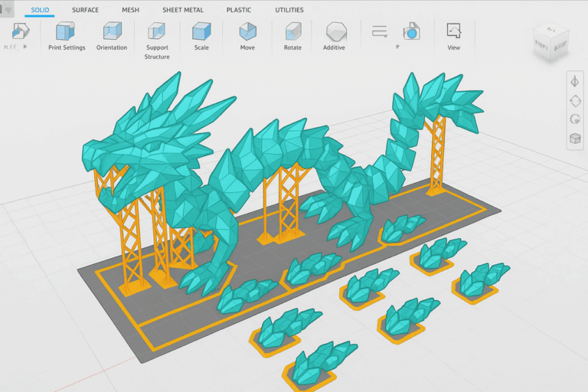Click the vertical diamond navigation icon

[x=575, y=81]
